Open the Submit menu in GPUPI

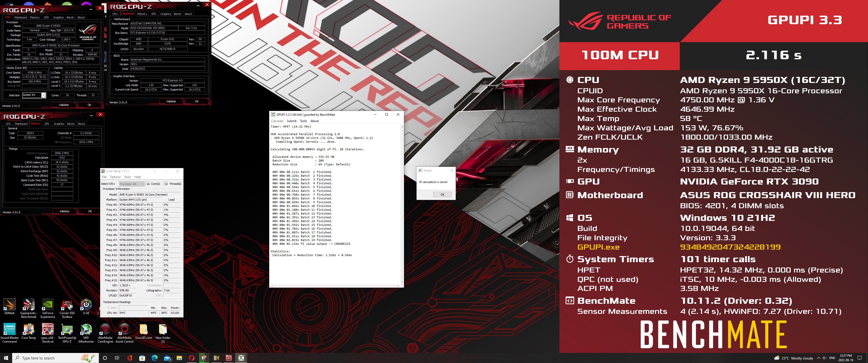(291, 121)
